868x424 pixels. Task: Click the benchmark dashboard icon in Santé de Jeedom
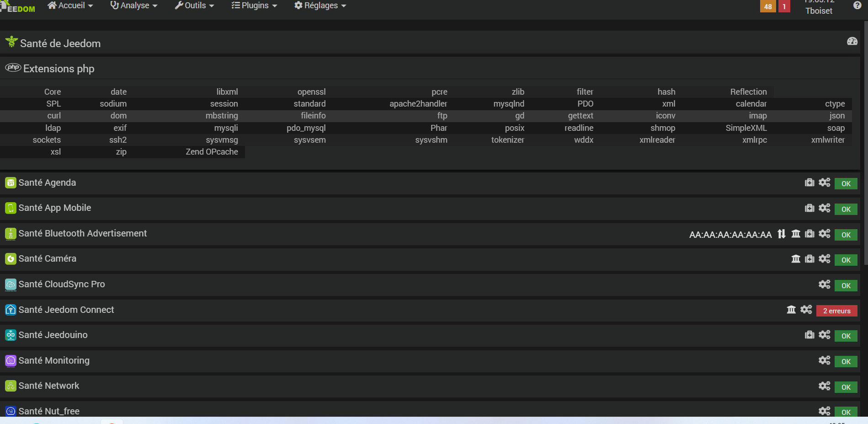852,41
